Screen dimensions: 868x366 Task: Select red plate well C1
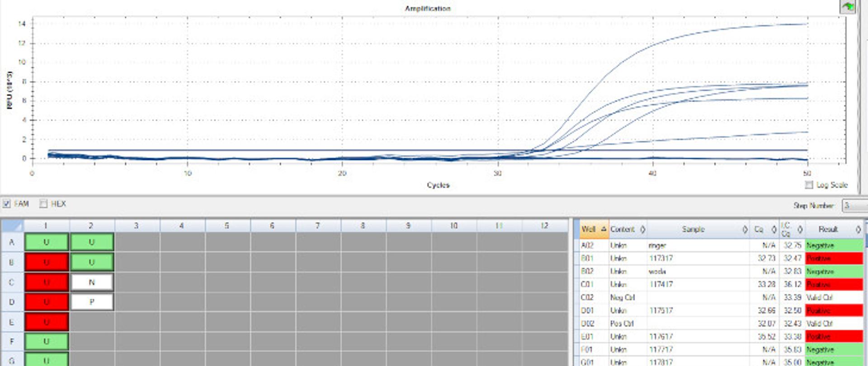pos(47,282)
